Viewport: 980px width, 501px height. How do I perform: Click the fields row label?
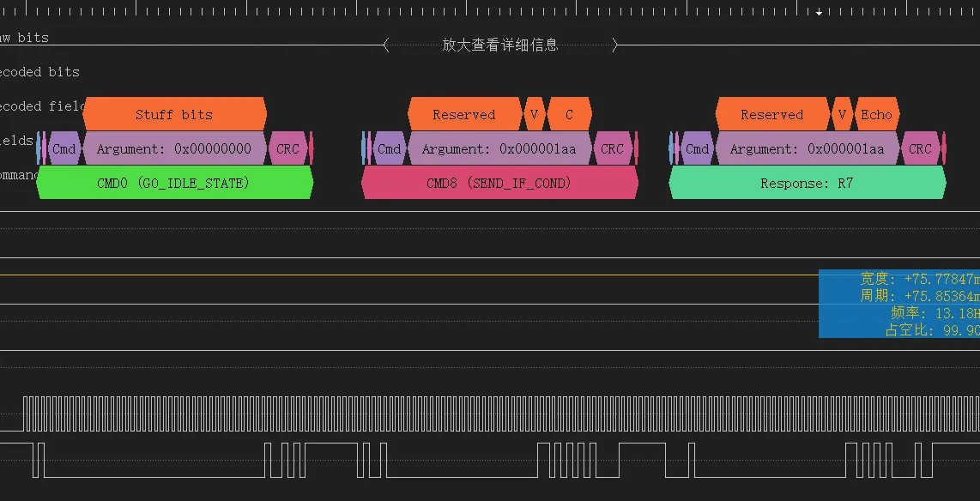pyautogui.click(x=17, y=141)
